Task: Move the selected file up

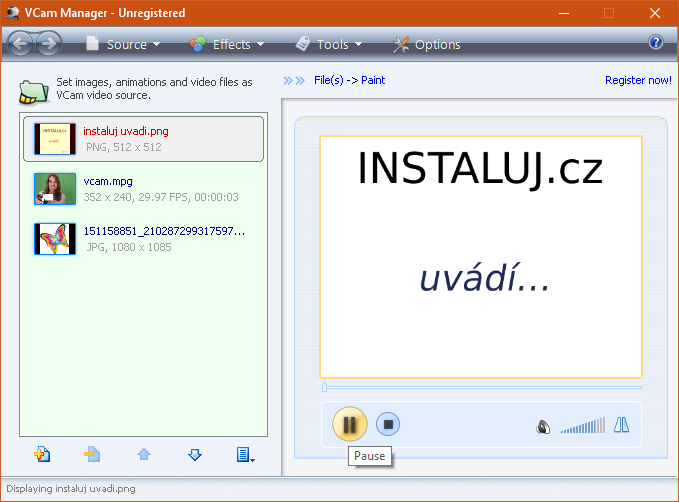Action: (144, 454)
